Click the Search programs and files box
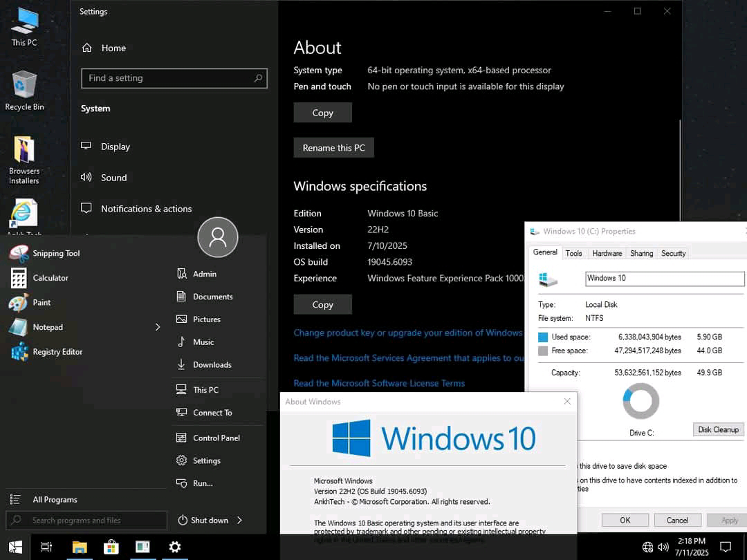Screen dimensions: 747x560 point(86,520)
